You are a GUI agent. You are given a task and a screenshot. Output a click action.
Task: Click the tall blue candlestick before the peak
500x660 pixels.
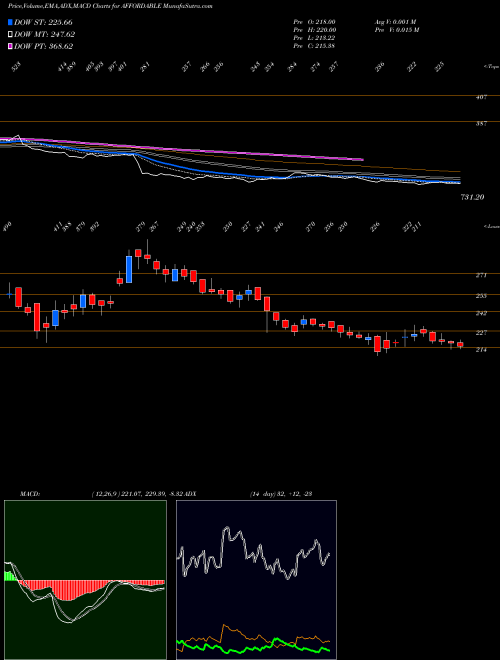point(129,269)
